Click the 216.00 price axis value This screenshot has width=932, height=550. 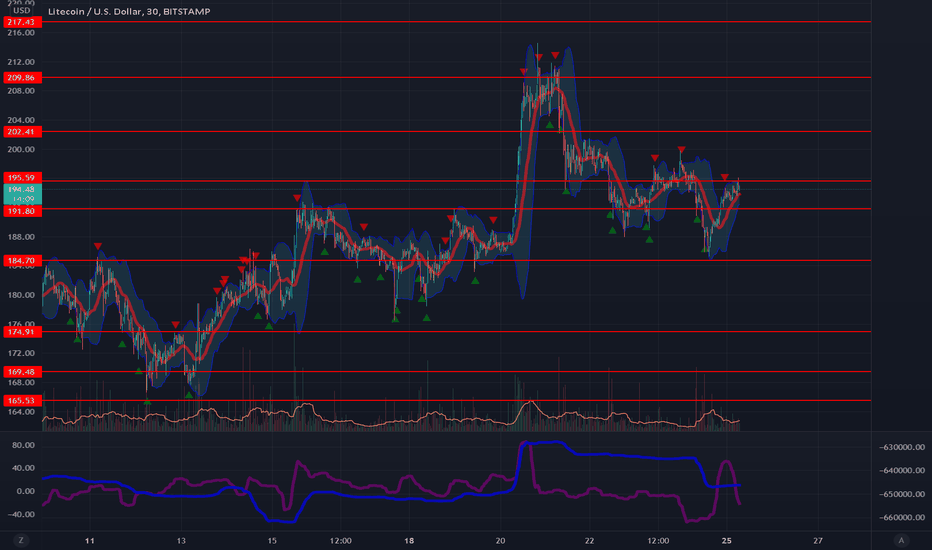point(21,33)
